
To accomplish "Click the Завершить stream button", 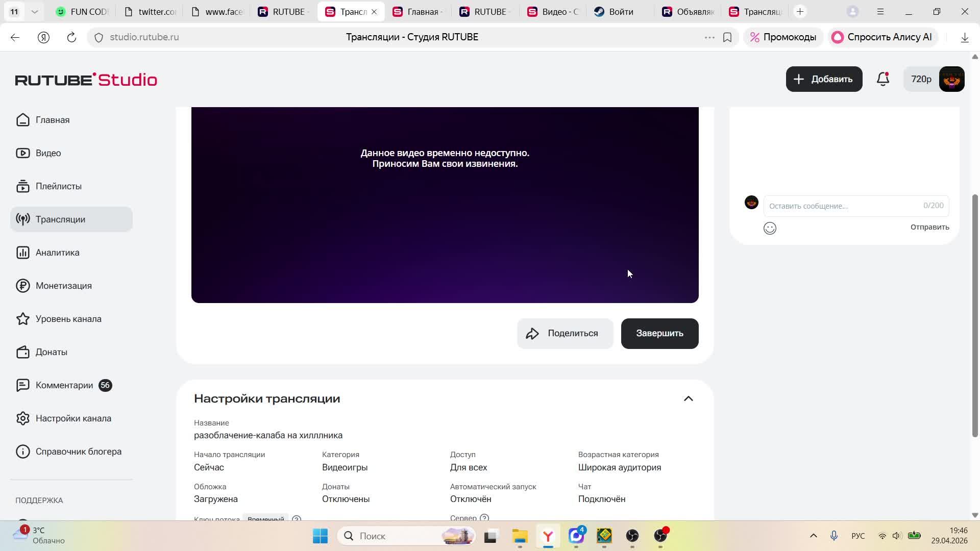I will tap(659, 334).
